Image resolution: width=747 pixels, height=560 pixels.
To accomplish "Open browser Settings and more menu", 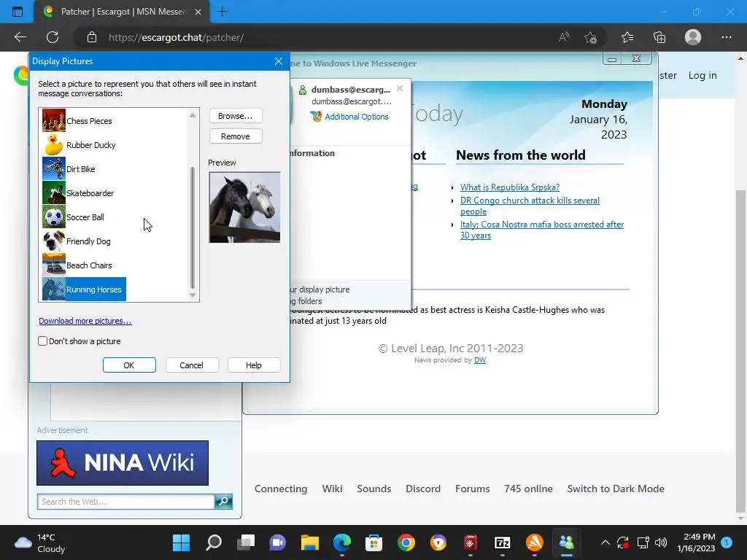I will pyautogui.click(x=726, y=37).
